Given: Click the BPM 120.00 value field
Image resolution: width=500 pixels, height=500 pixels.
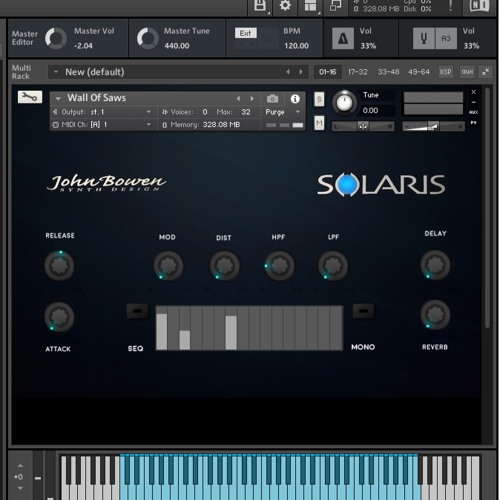Looking at the screenshot, I should click(x=296, y=46).
